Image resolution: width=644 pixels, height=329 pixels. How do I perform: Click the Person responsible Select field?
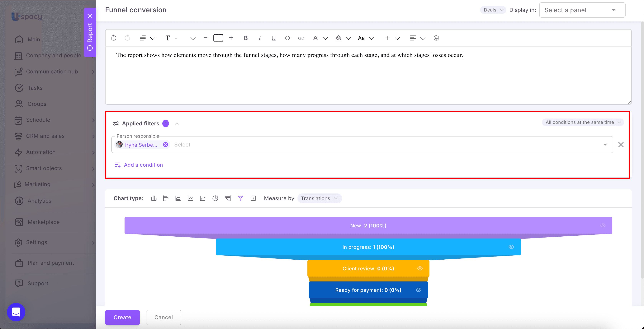tap(362, 144)
